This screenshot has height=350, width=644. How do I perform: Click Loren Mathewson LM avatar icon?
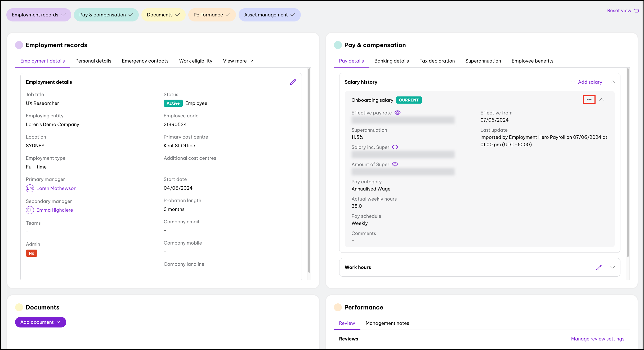coord(30,188)
